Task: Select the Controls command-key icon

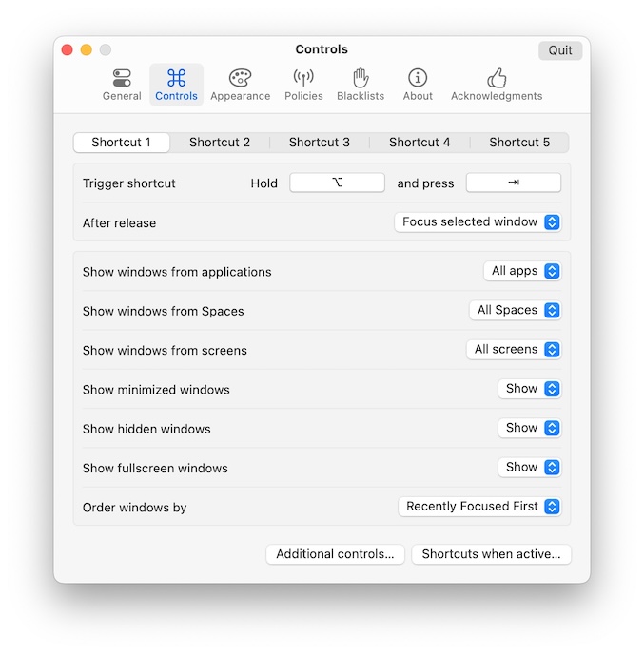Action: pyautogui.click(x=176, y=78)
